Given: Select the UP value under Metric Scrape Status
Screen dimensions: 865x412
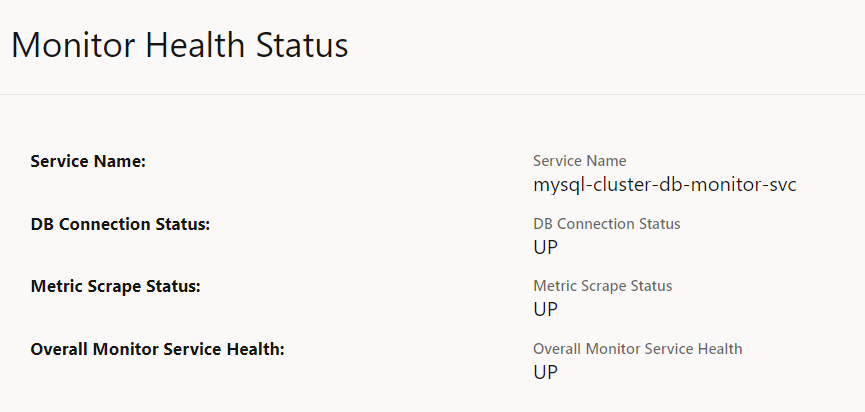Looking at the screenshot, I should click(x=545, y=309).
